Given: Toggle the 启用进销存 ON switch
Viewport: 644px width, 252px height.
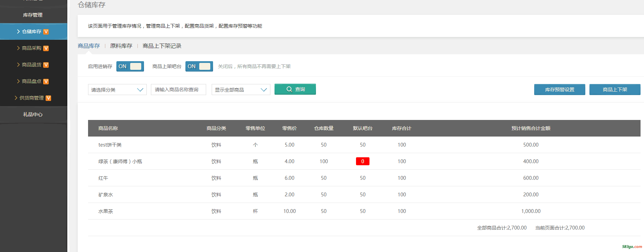Looking at the screenshot, I should point(130,66).
